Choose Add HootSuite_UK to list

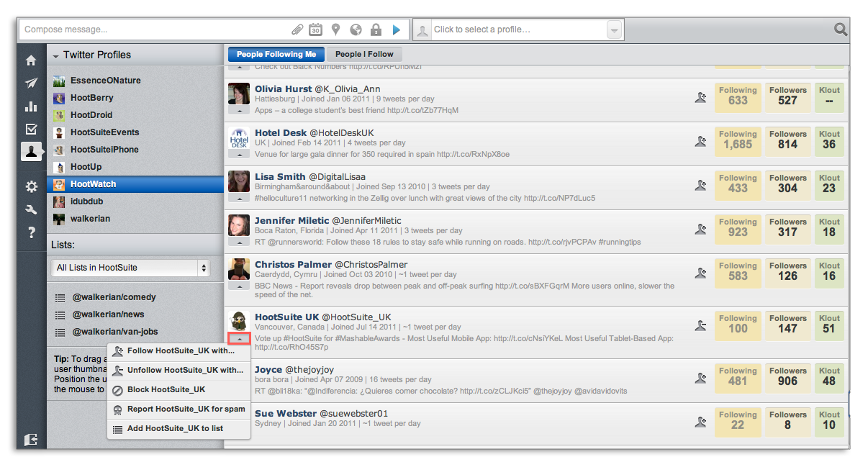click(179, 429)
